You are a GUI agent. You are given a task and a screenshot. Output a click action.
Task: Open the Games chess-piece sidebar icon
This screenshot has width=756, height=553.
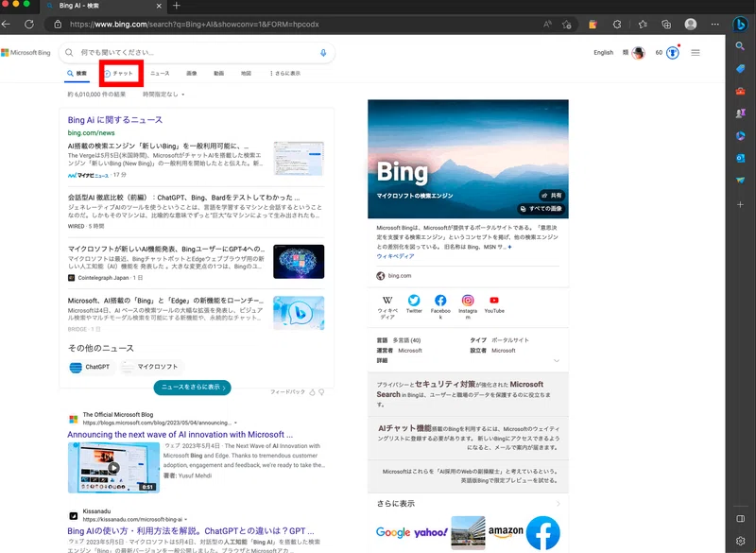click(x=740, y=113)
